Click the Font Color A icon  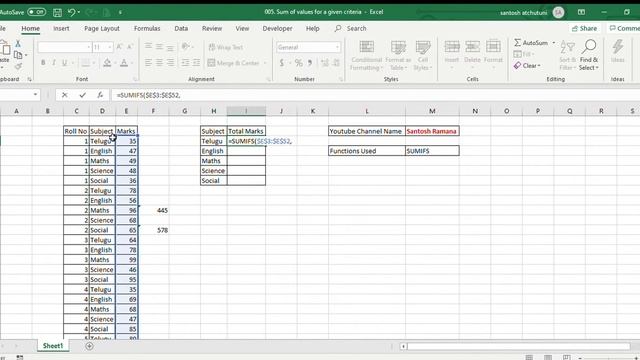124,62
